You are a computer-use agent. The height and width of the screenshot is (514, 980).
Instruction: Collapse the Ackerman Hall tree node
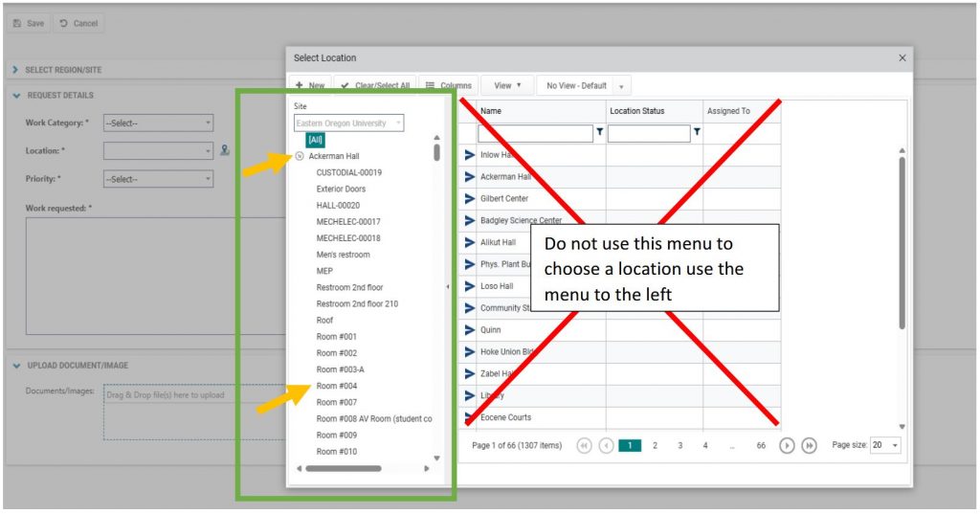pyautogui.click(x=301, y=156)
